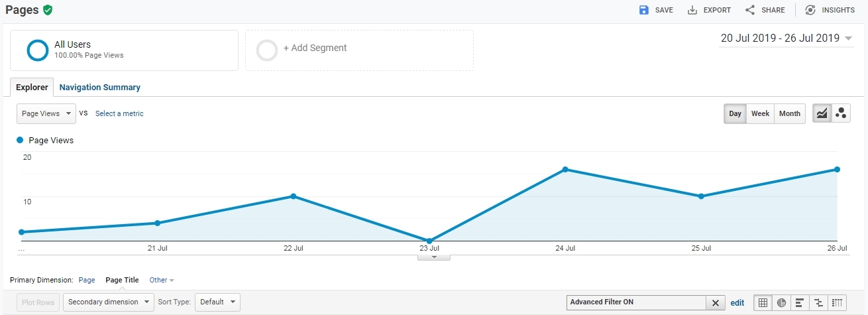Share this report
The height and width of the screenshot is (315, 868).
coord(765,10)
